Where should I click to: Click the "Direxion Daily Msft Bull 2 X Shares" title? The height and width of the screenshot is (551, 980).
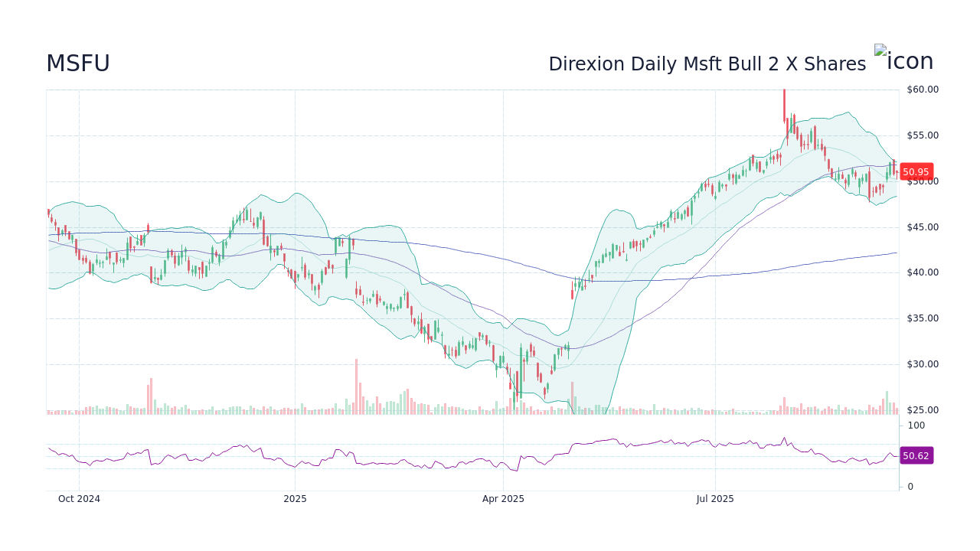(x=707, y=64)
